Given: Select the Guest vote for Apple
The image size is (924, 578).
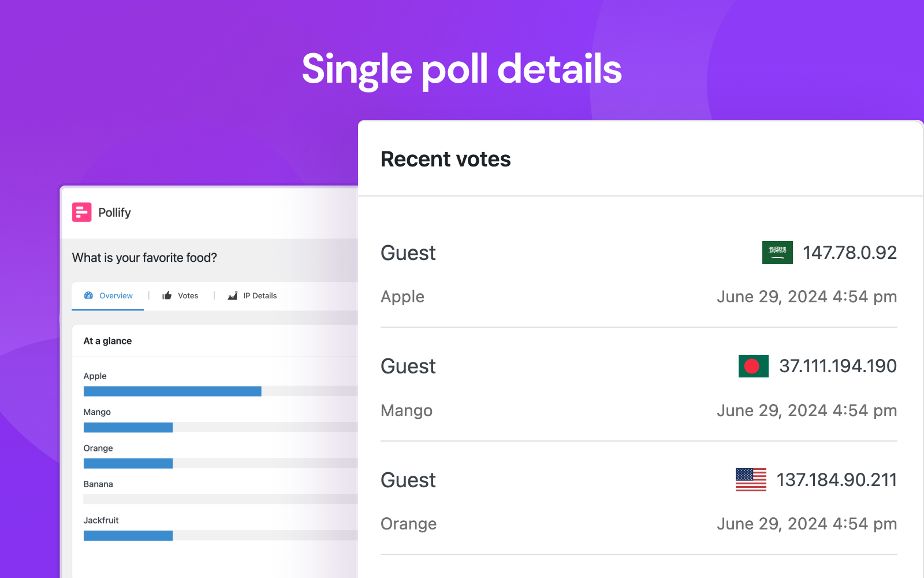Looking at the screenshot, I should [408, 253].
